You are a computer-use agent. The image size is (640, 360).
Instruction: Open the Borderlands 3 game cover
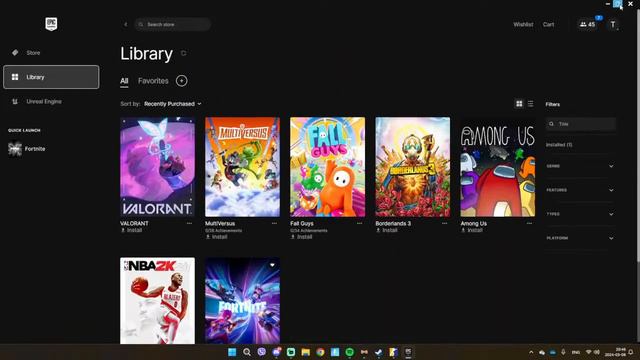[413, 167]
